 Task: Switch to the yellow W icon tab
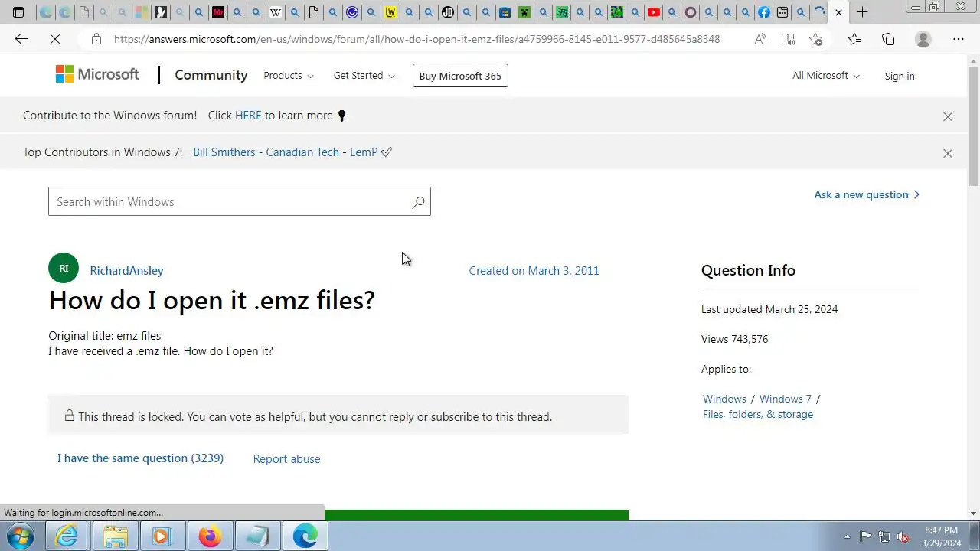coord(390,12)
